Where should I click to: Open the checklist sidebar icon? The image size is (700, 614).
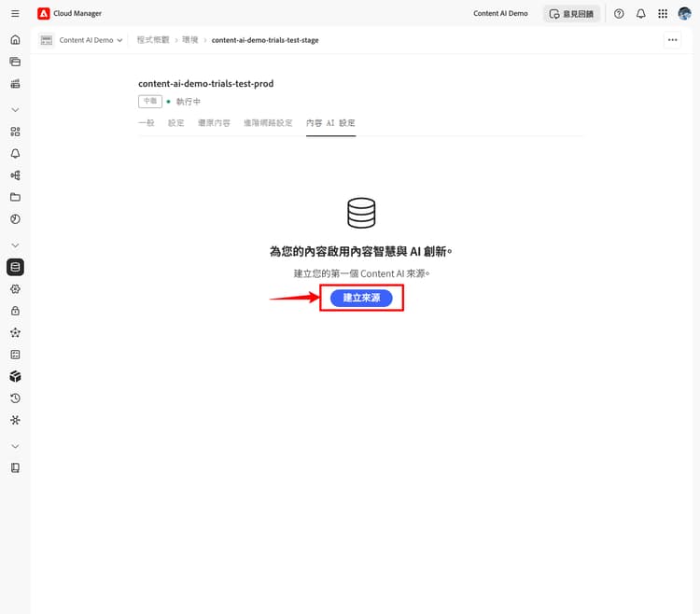(15, 355)
